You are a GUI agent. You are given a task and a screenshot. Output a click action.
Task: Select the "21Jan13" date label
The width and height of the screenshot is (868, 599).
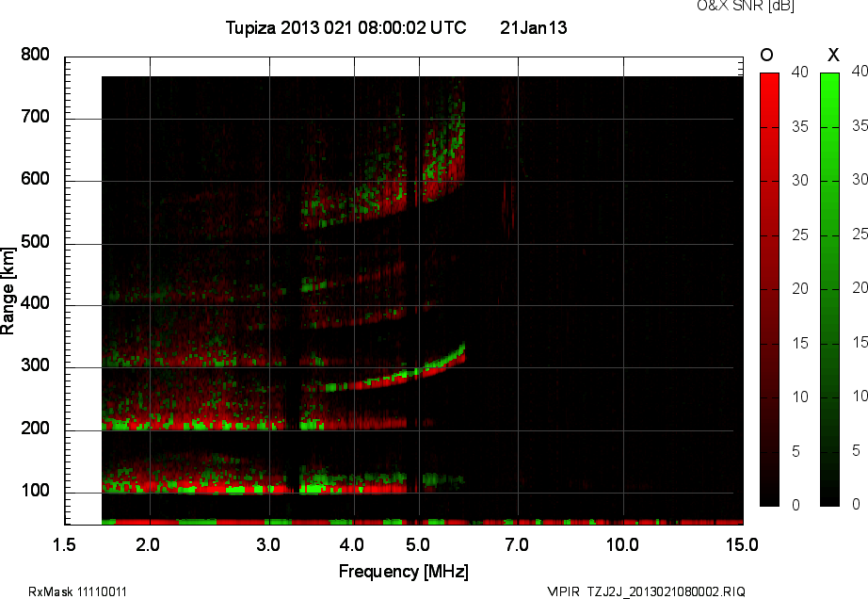(533, 28)
